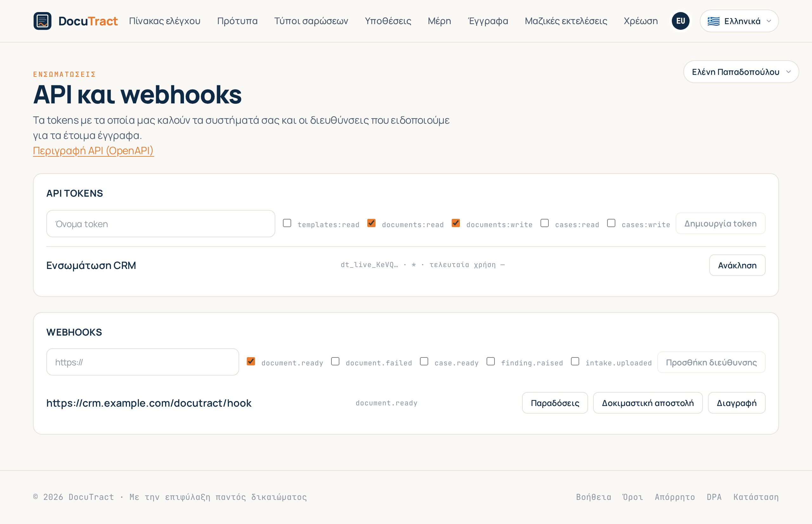Delete webhook with Διαγραφή button
The width and height of the screenshot is (812, 524).
tap(737, 403)
